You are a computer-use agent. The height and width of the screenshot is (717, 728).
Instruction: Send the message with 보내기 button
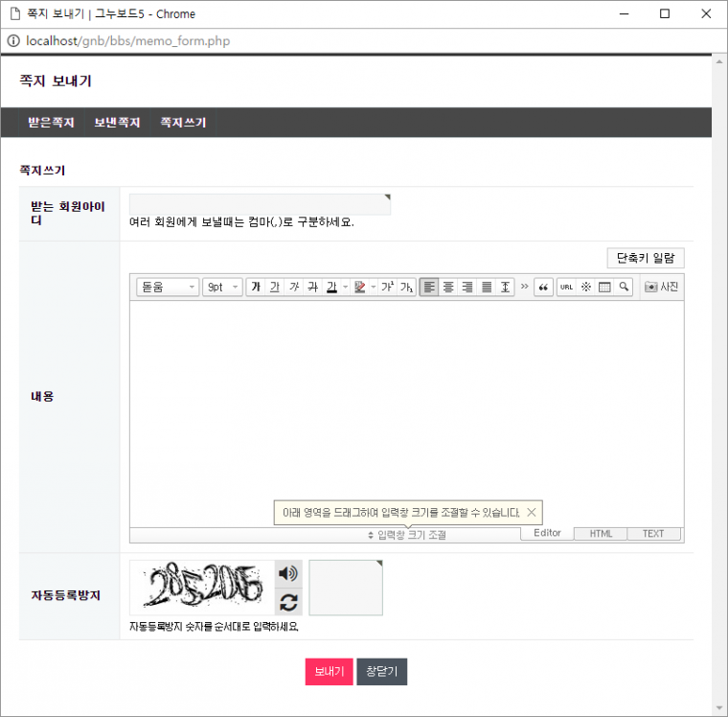(x=330, y=671)
